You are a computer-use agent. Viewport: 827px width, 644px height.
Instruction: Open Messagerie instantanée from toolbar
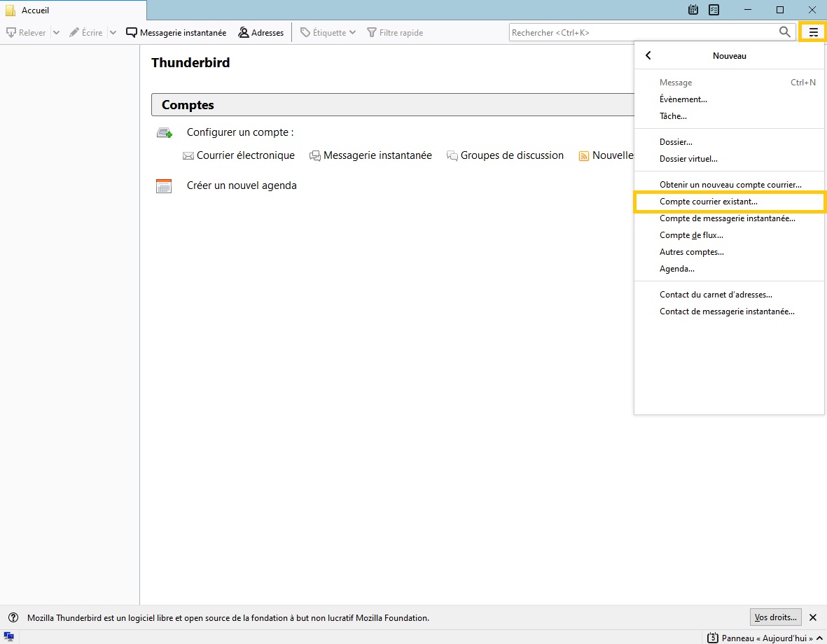click(176, 33)
